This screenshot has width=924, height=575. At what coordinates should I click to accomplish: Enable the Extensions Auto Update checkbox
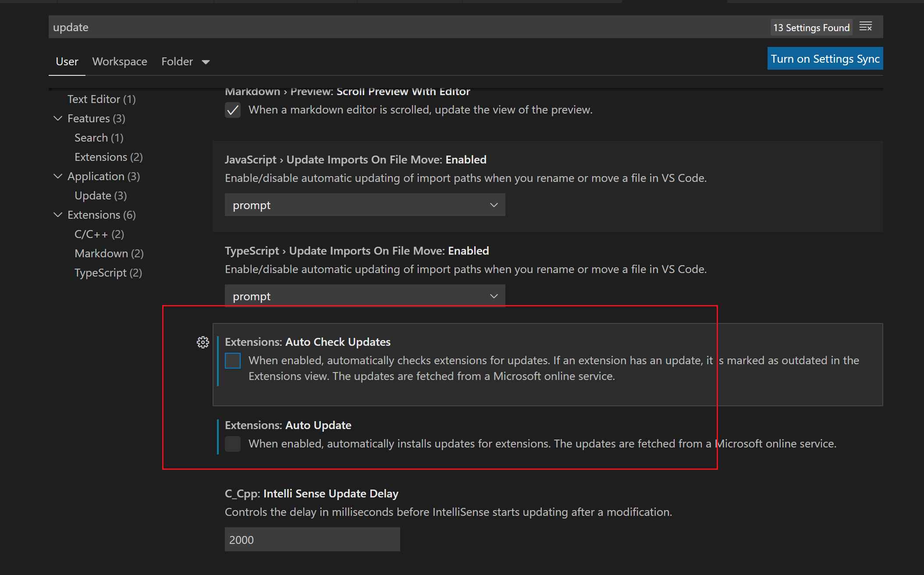233,444
